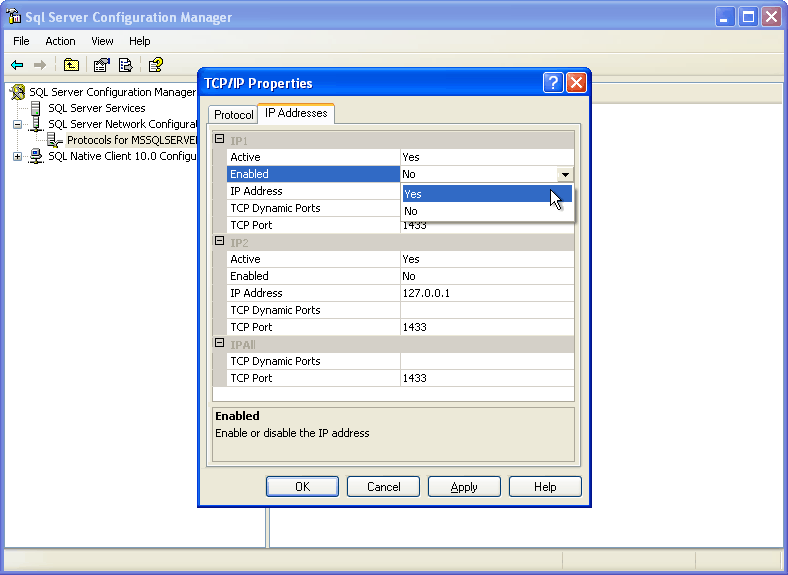Choose No in the Enabled dropdown list
788x575 pixels.
[486, 211]
